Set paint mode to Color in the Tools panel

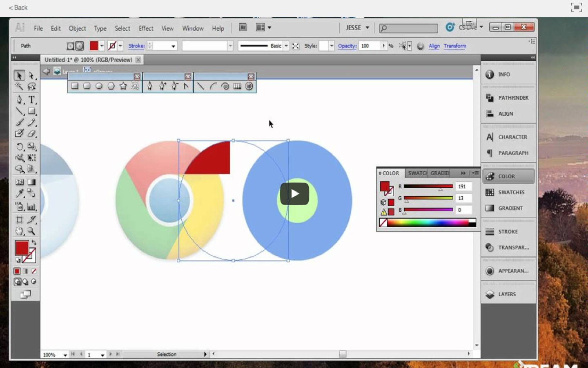tap(17, 271)
